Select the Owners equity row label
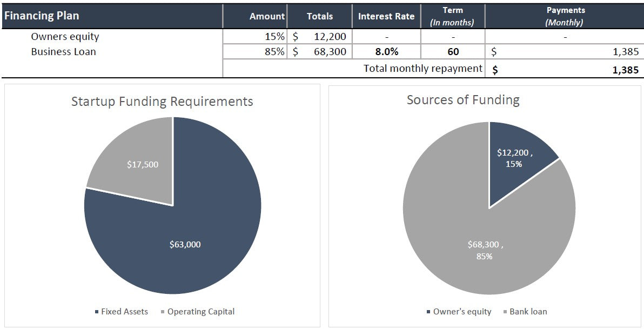The width and height of the screenshot is (644, 329). (x=65, y=37)
